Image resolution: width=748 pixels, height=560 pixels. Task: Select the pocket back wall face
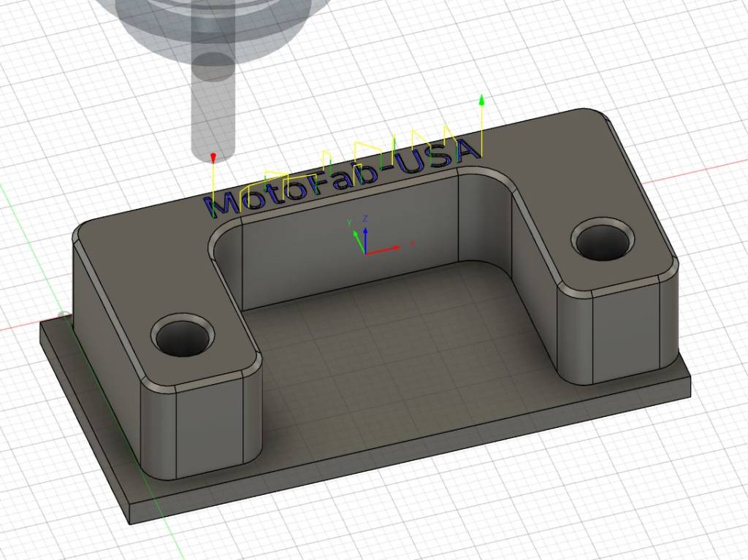tap(351, 241)
